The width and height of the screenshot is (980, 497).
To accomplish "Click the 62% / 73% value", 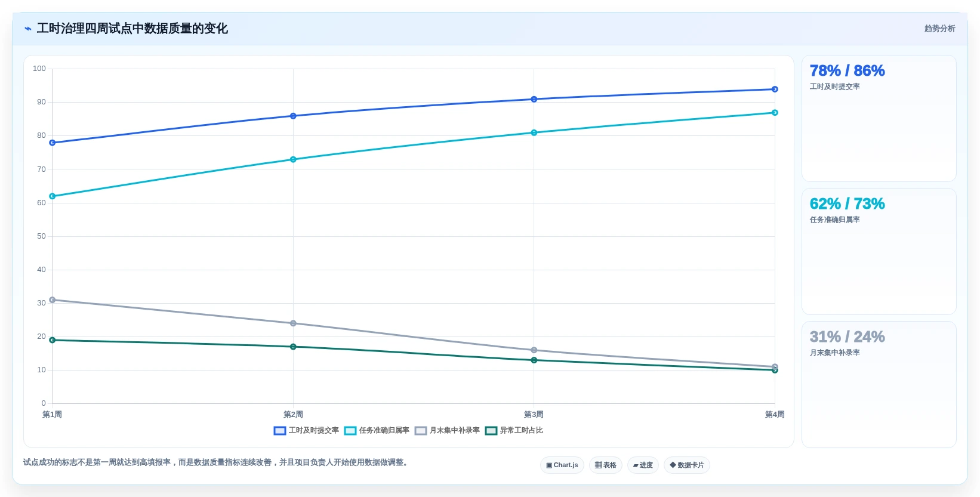I will click(x=847, y=204).
